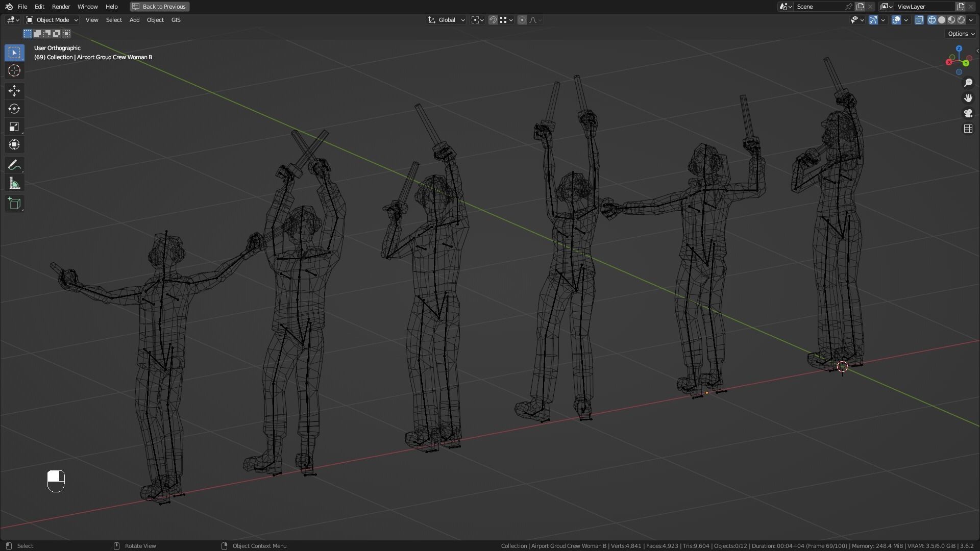Pick the Annotate pencil tool
This screenshot has width=980, height=551.
(x=14, y=165)
